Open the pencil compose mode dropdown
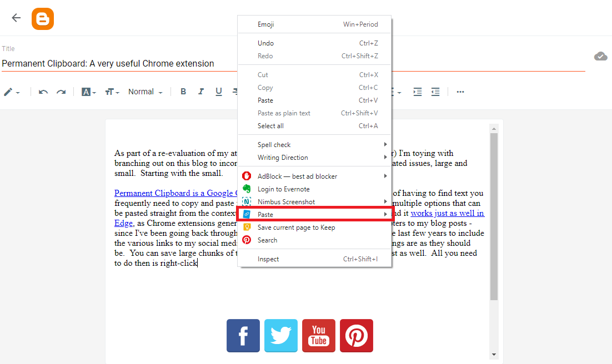 (12, 92)
